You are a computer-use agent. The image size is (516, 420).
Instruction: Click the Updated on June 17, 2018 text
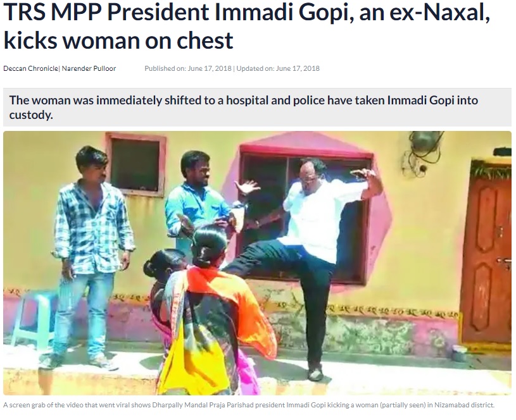[278, 68]
